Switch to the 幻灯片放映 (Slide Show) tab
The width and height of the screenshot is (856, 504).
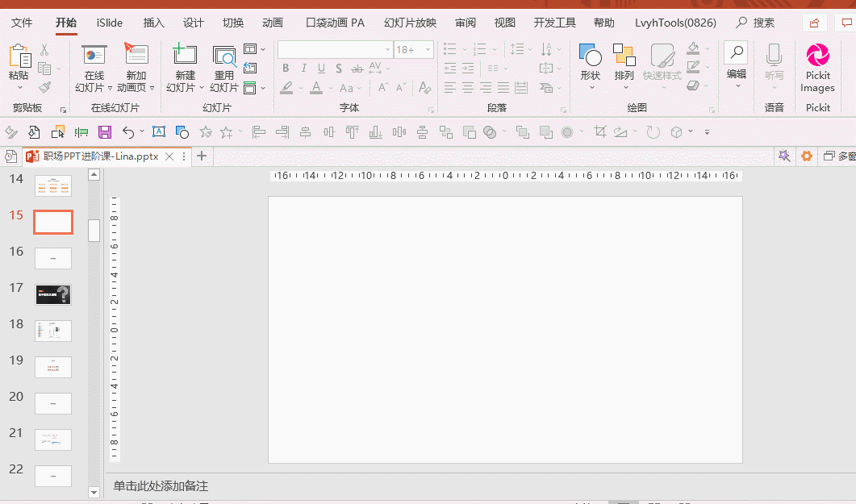click(410, 23)
